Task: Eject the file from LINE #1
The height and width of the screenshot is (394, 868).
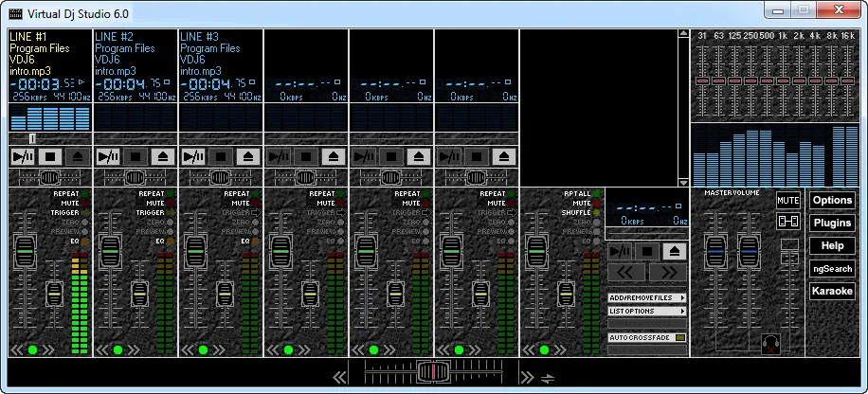Action: pos(78,156)
